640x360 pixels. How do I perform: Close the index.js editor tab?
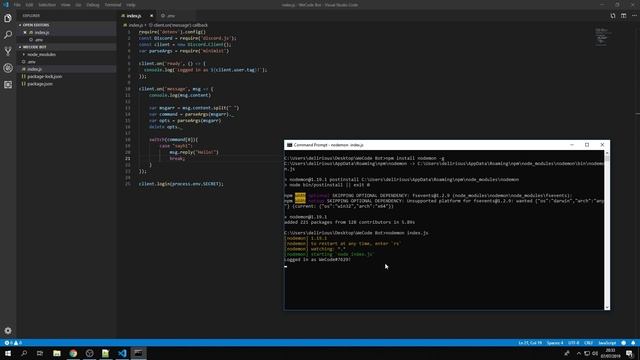coord(151,16)
